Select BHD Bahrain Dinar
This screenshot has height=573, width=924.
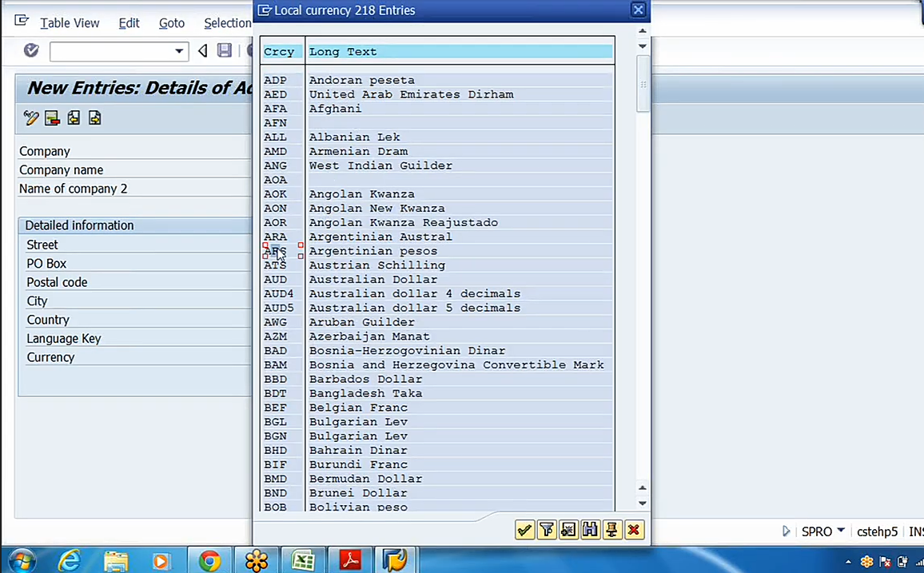(438, 451)
